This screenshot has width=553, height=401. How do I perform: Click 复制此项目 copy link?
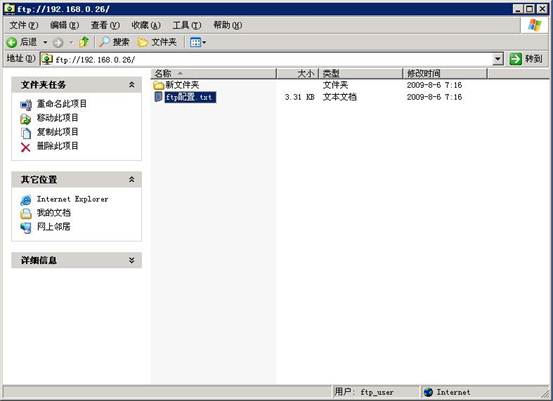click(57, 132)
